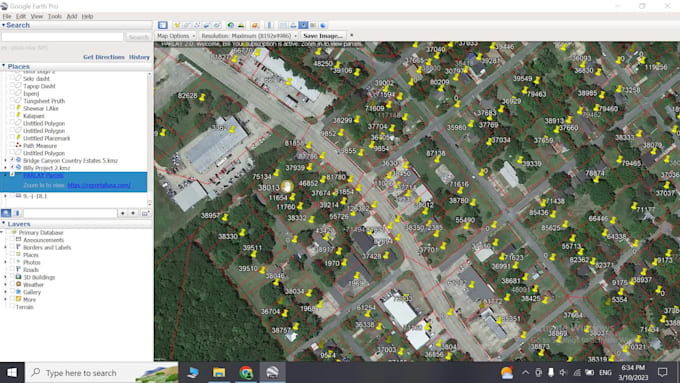Focus the Search input field
The image size is (680, 383).
pyautogui.click(x=62, y=37)
